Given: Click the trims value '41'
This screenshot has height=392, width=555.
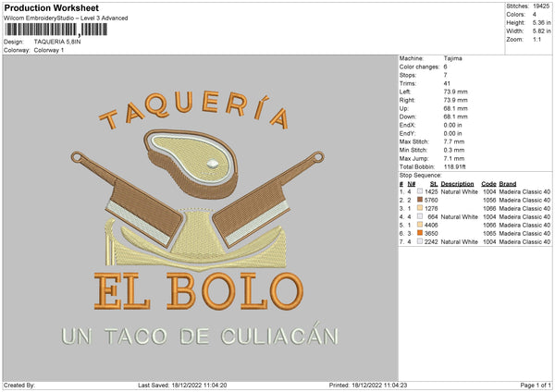Looking at the screenshot, I should click(x=447, y=83).
